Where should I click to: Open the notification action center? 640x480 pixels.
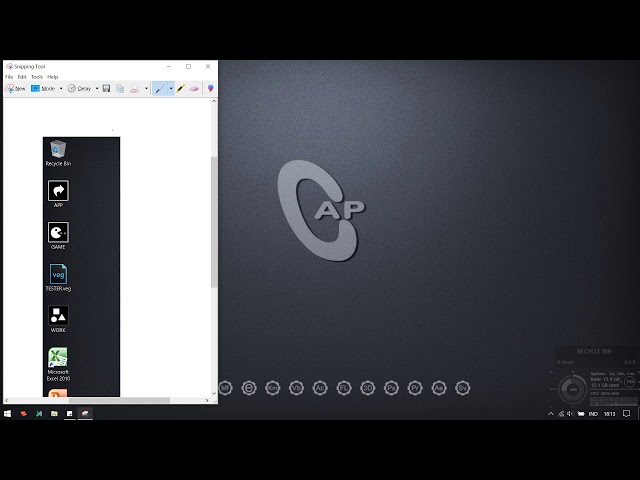click(x=626, y=414)
